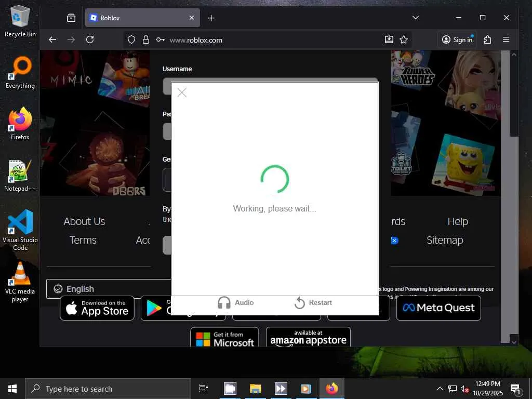Open Firefox desktop shortcut
This screenshot has height=399, width=532.
tap(20, 124)
